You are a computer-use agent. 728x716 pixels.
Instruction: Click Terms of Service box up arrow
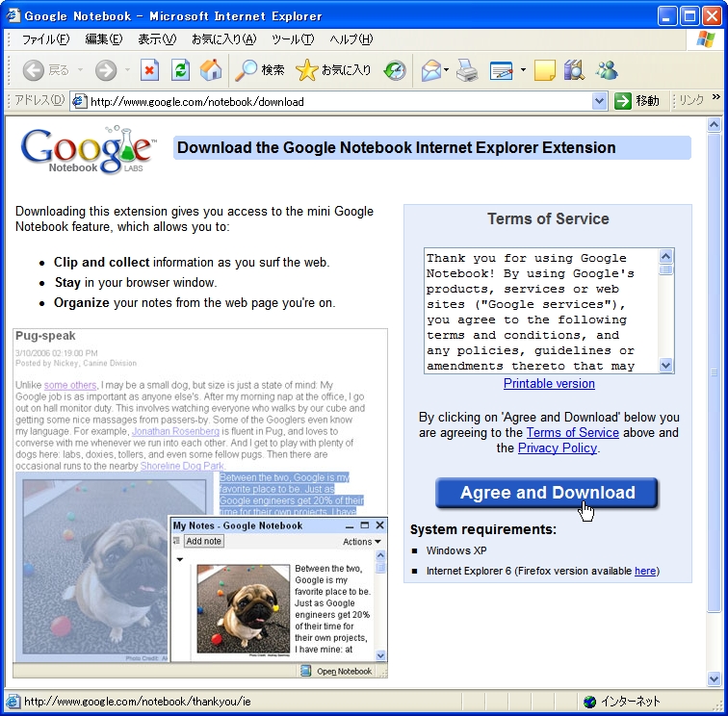(x=665, y=256)
